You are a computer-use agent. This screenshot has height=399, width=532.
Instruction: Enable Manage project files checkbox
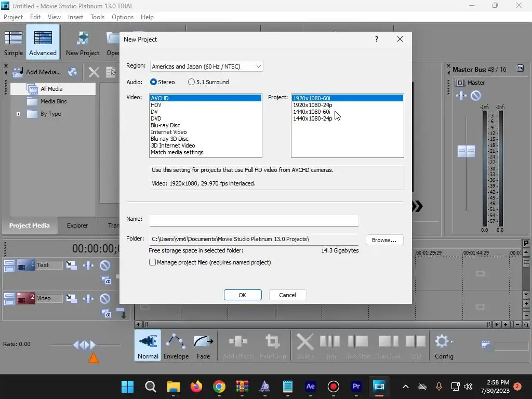[x=153, y=262]
